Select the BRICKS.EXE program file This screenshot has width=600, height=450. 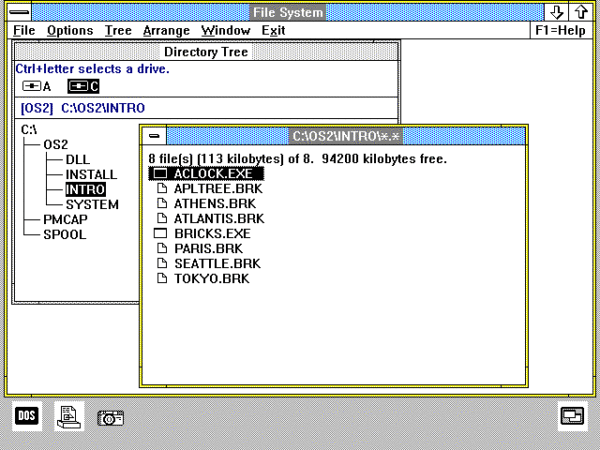click(211, 233)
